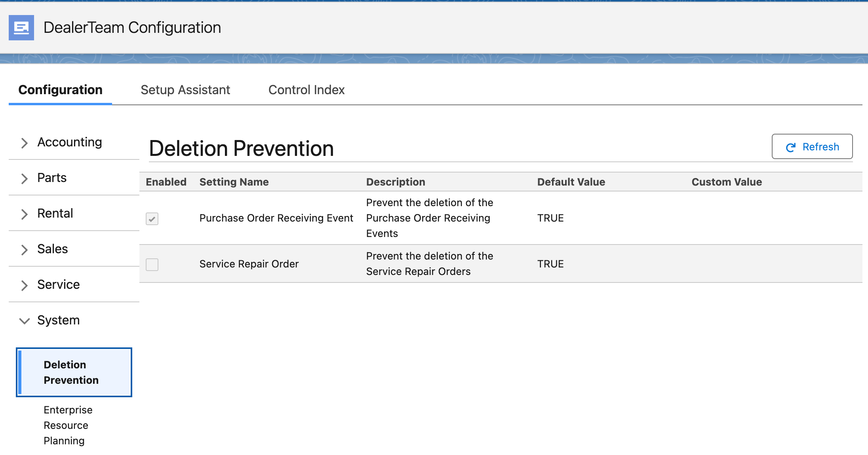This screenshot has height=455, width=868.
Task: Click TRUE in Purchase Order Receiving Event row
Action: [x=550, y=218]
